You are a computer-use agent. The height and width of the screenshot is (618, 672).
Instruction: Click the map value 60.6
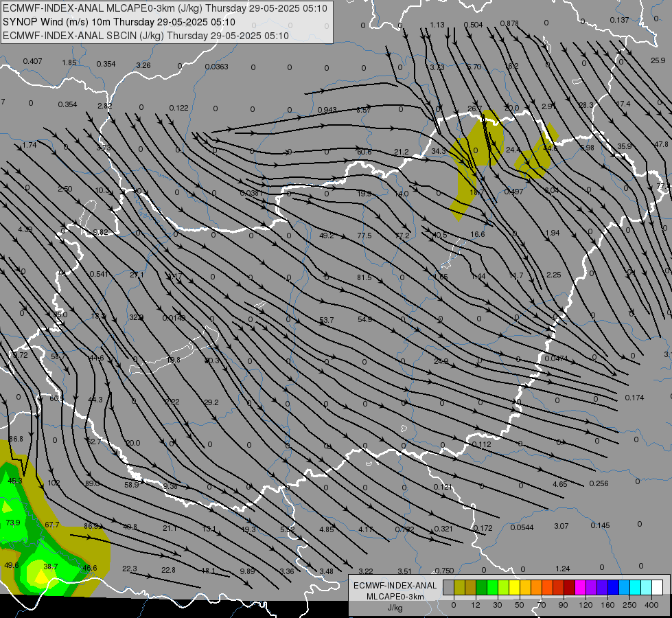364,152
